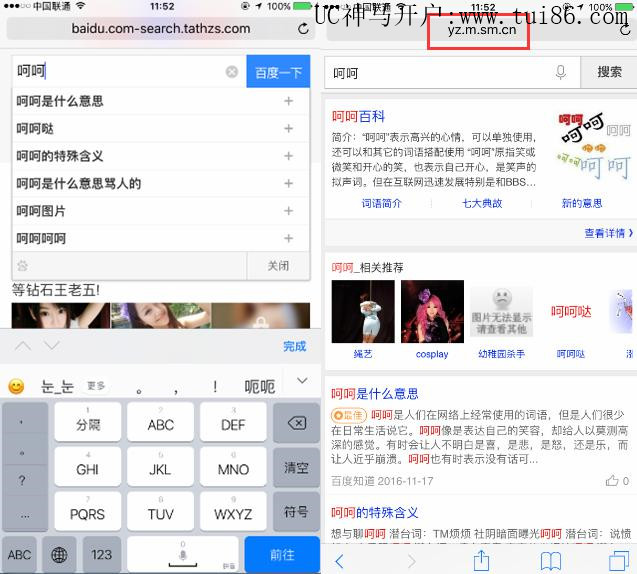Tap the Baidu paw icon in suggestions footer
The image size is (637, 574).
(22, 266)
